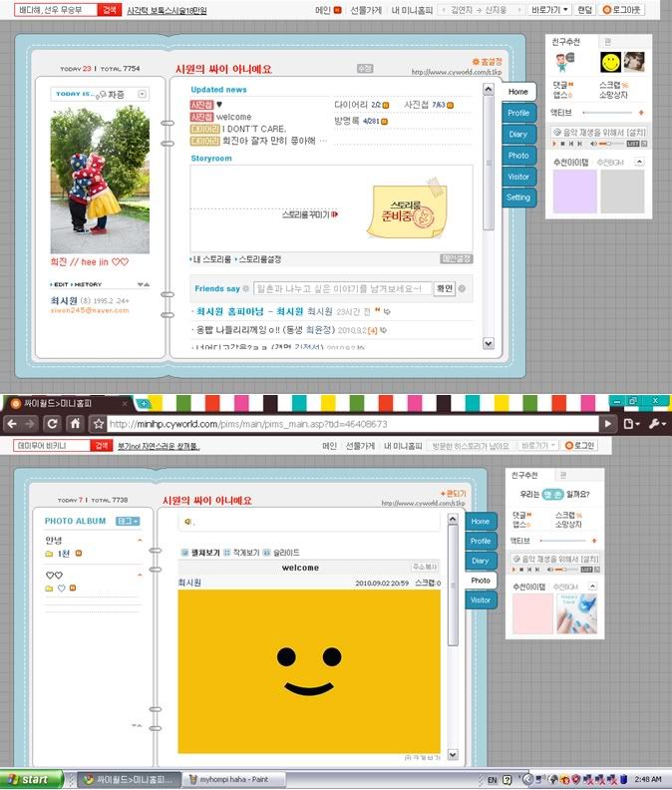The image size is (672, 790).
Task: Open the wrench settings menu
Action: click(x=654, y=424)
